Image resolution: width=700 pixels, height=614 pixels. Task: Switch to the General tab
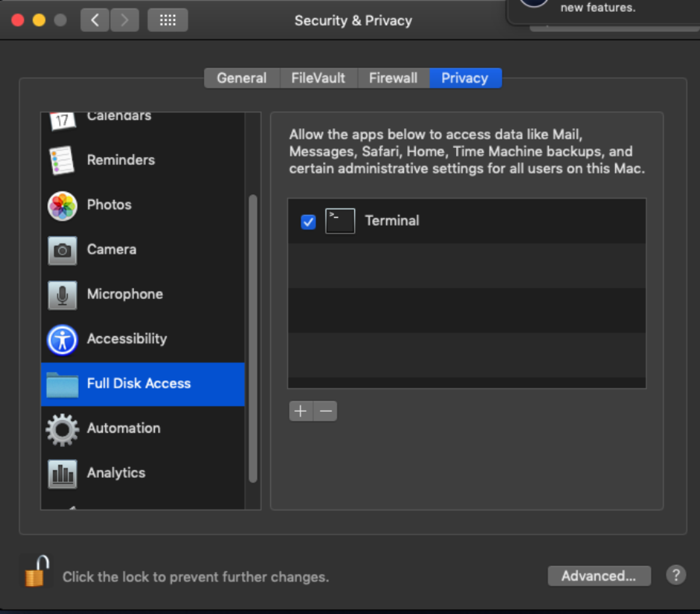242,78
